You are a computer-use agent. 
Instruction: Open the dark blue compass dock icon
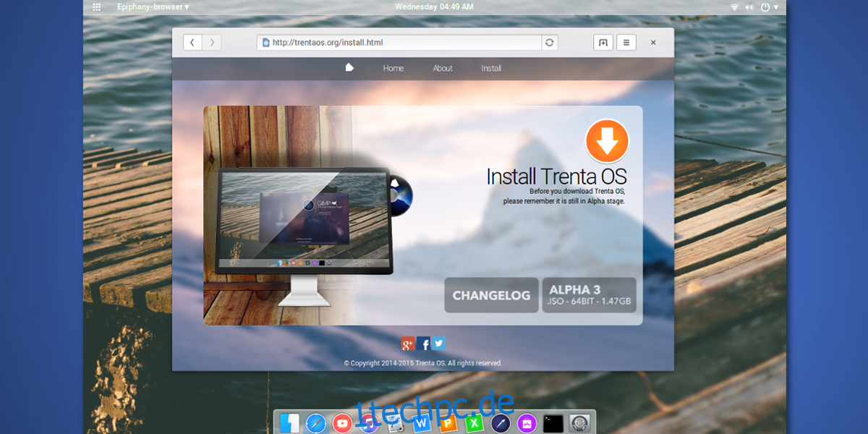point(501,424)
